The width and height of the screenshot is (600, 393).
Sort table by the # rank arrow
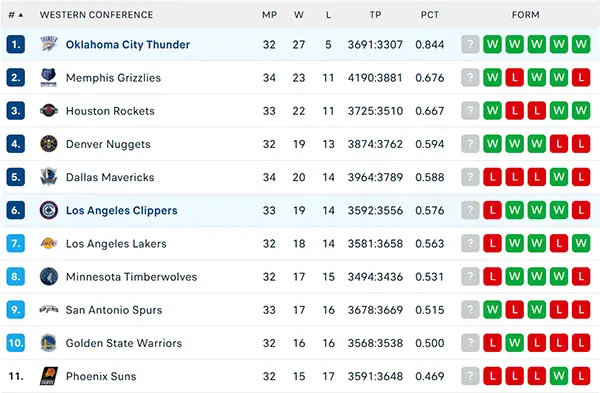(21, 15)
